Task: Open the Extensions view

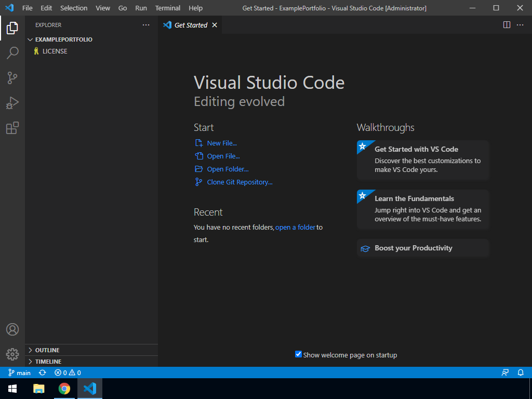Action: (x=12, y=128)
